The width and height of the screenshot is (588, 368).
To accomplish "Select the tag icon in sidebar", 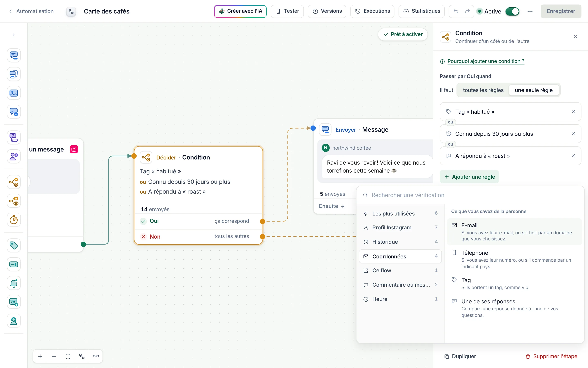I will click(14, 245).
